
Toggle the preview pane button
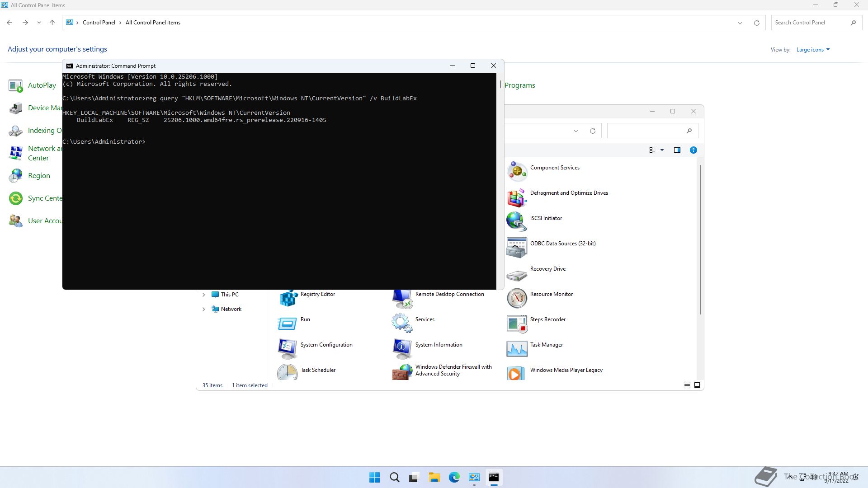point(677,150)
